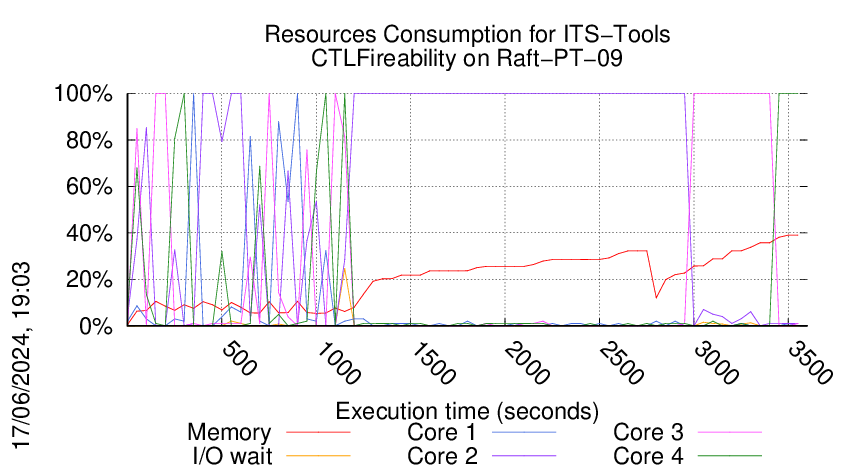Click the rotated timestamp '17/06/2024, 19:03'

[22, 356]
